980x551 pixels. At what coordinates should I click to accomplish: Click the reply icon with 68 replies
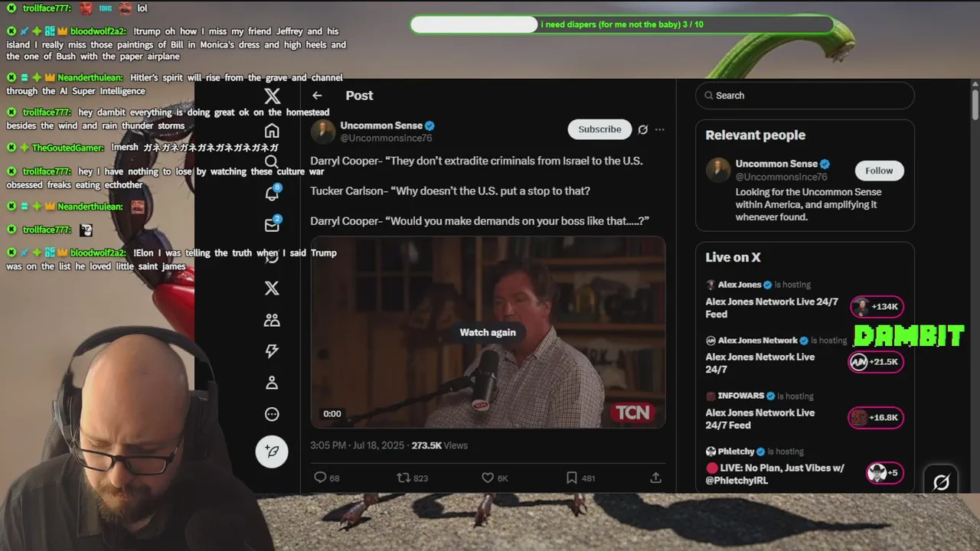320,478
